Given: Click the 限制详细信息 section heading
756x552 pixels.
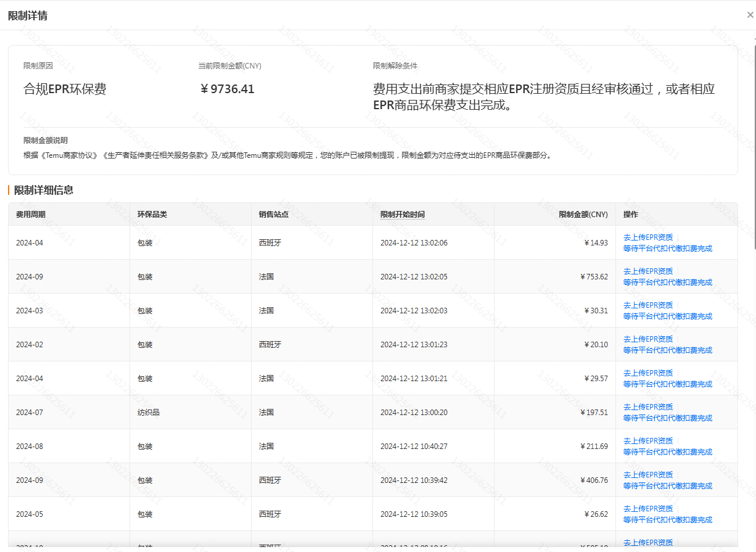Looking at the screenshot, I should pos(44,190).
